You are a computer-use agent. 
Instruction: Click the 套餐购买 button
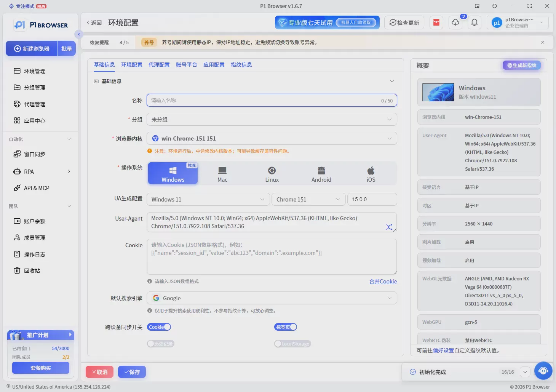tap(41, 368)
